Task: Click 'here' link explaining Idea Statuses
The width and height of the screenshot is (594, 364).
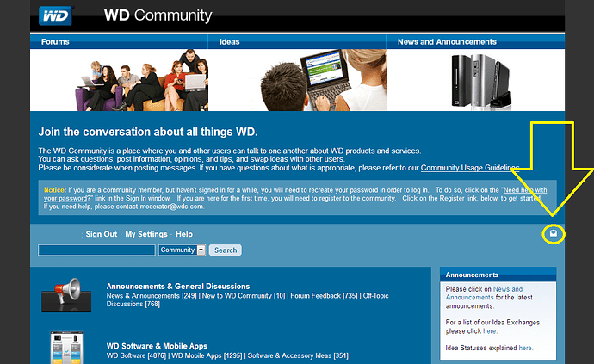Action: click(525, 348)
